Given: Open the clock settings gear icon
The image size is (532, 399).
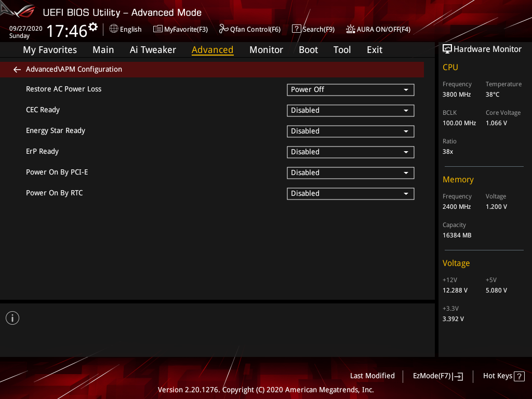Looking at the screenshot, I should pos(93,27).
